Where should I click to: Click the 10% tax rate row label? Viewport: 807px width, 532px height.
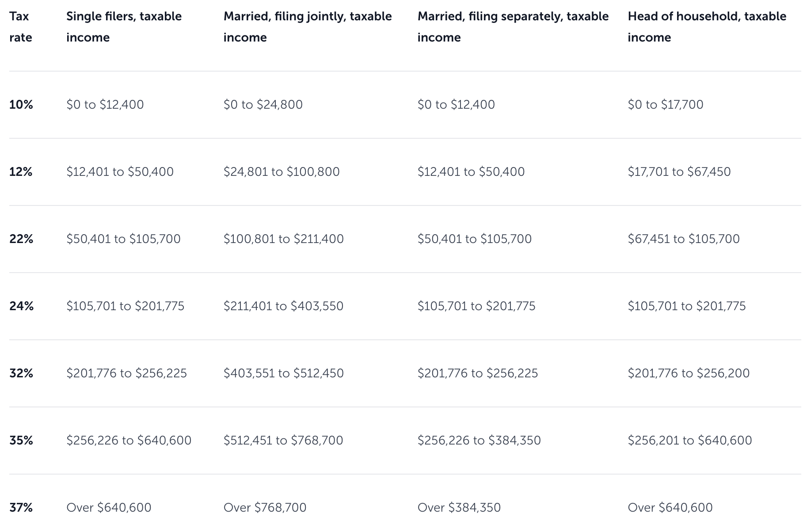(x=21, y=105)
